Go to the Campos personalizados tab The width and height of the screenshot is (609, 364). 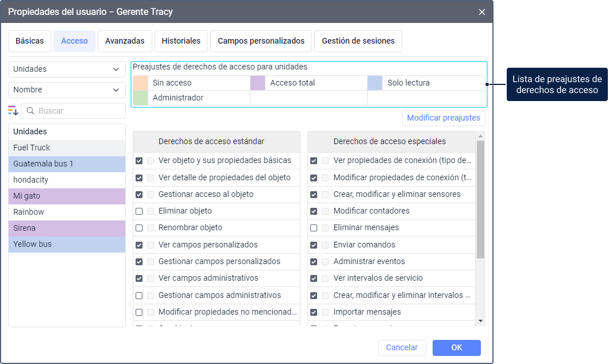pos(261,41)
